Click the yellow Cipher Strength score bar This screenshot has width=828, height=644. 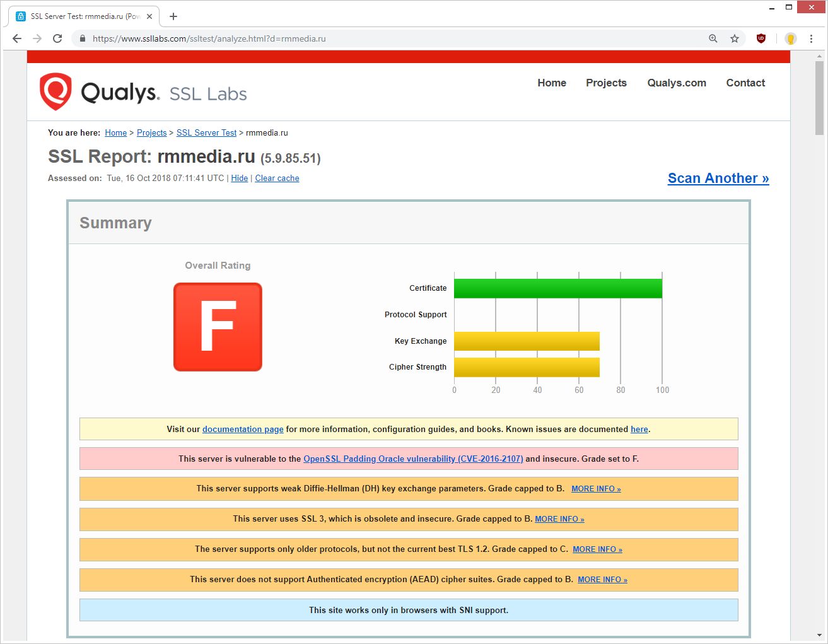(527, 367)
